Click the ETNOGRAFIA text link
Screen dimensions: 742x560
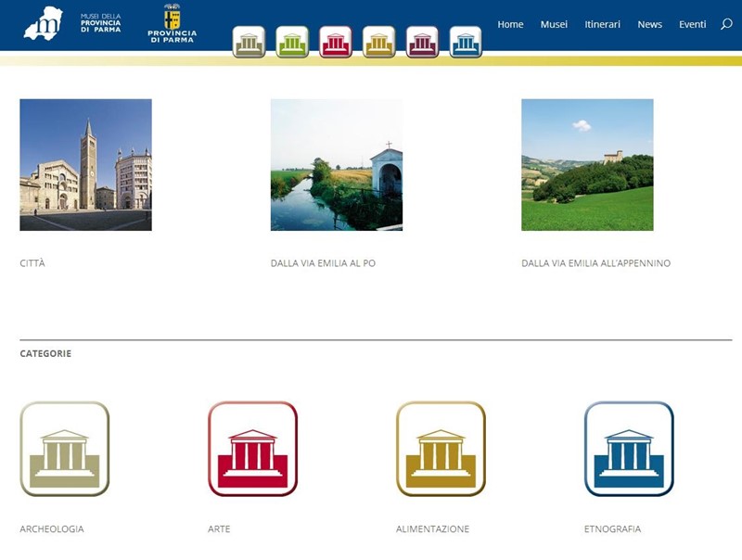(x=612, y=528)
